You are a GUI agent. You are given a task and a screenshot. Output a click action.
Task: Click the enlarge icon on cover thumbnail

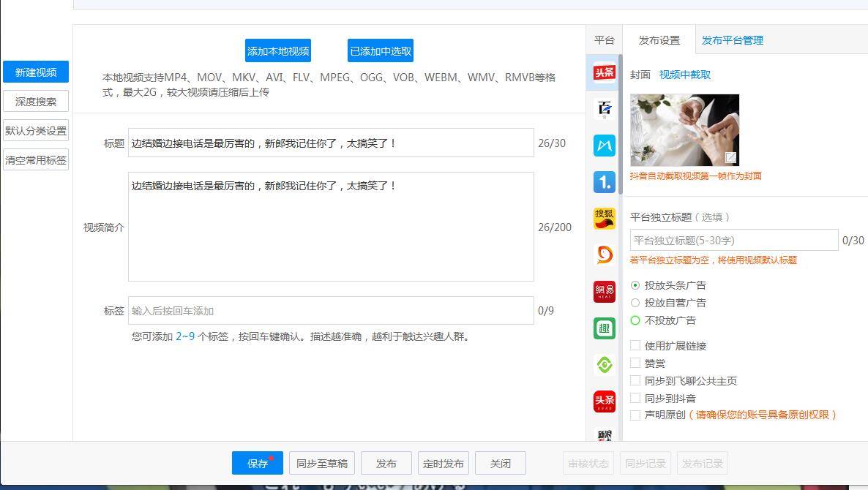pyautogui.click(x=730, y=157)
